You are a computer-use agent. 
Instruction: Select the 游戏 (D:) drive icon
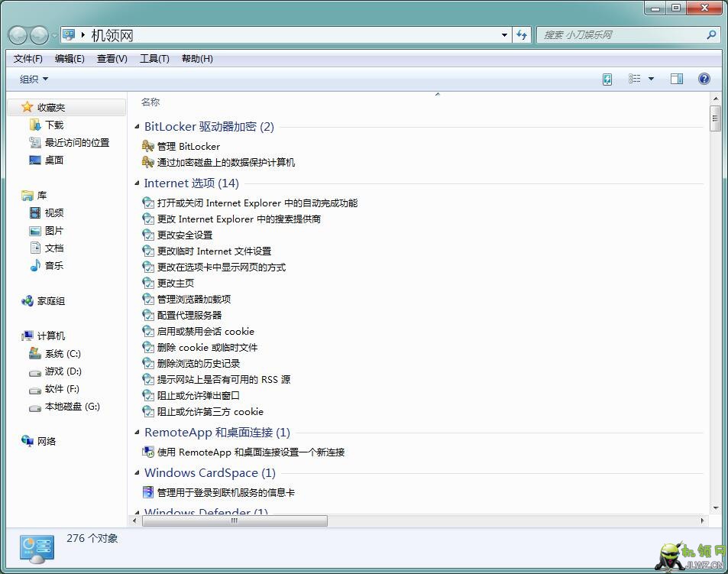pos(35,372)
